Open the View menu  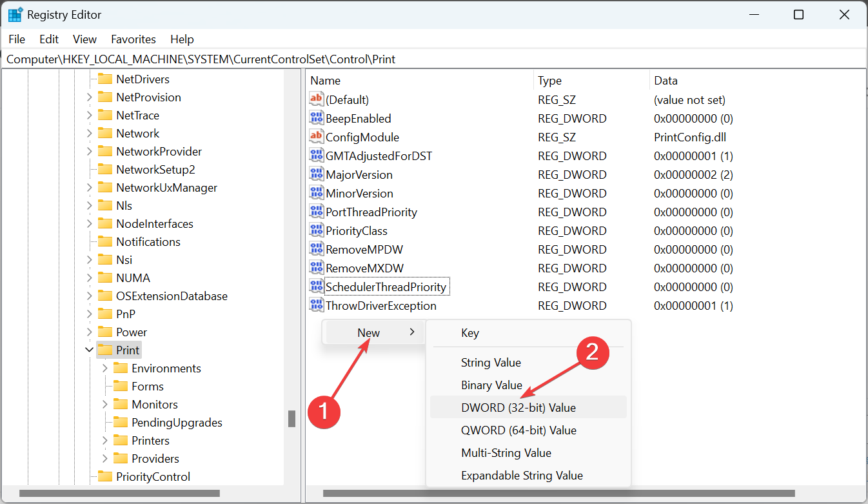pos(84,39)
